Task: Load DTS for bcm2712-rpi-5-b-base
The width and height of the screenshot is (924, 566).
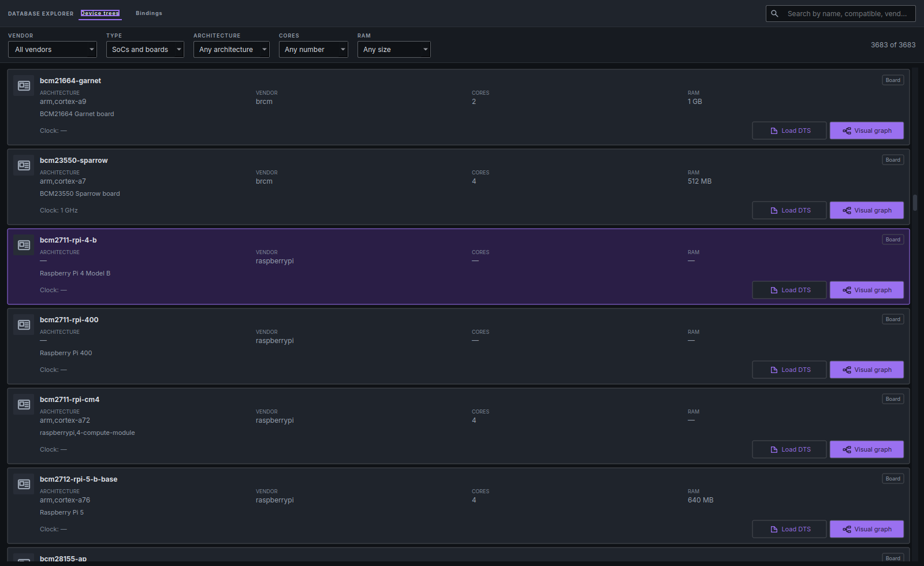Action: tap(789, 529)
